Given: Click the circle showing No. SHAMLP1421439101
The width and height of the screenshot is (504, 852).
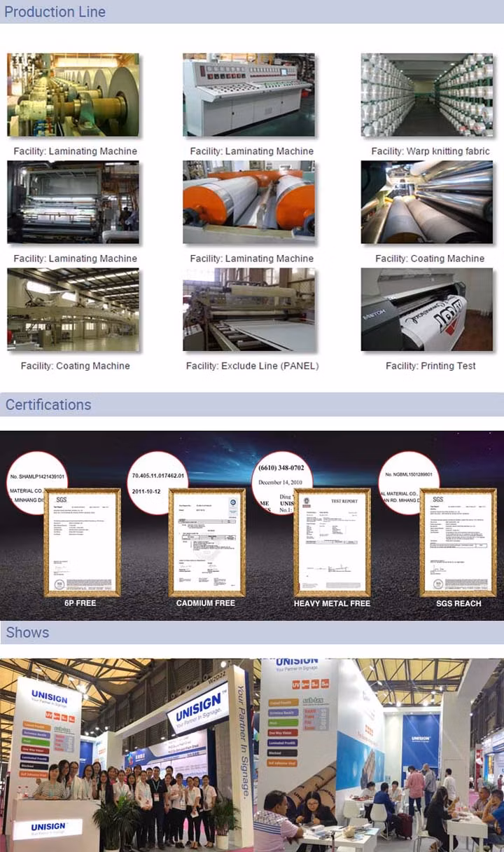Looking at the screenshot, I should coord(36,482).
